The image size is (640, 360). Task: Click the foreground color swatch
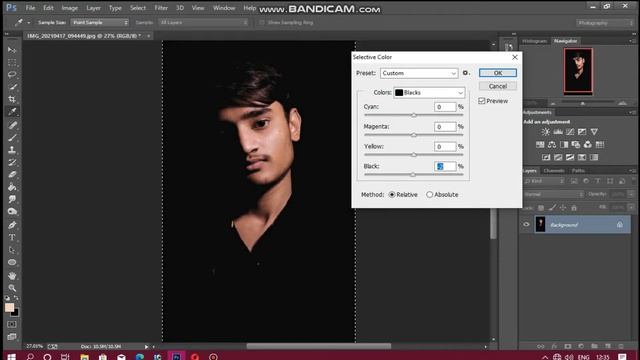(9, 307)
